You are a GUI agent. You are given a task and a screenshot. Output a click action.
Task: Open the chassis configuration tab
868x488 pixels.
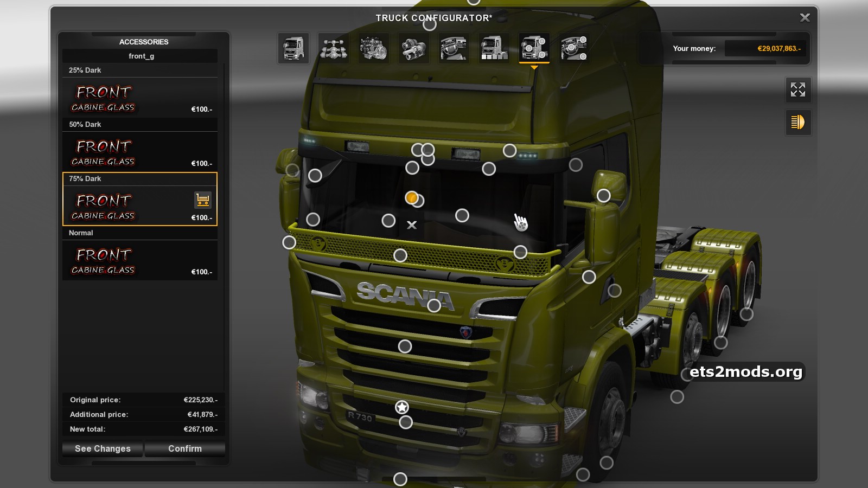[x=333, y=48]
